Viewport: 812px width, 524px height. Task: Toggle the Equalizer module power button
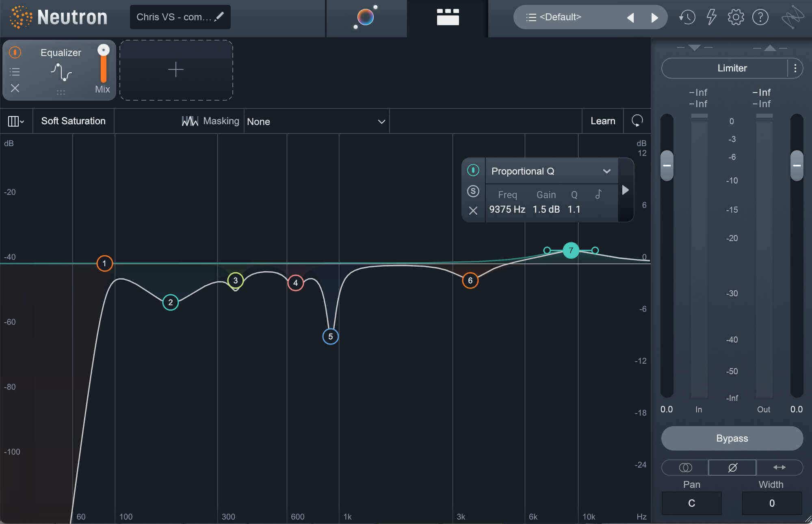click(15, 52)
